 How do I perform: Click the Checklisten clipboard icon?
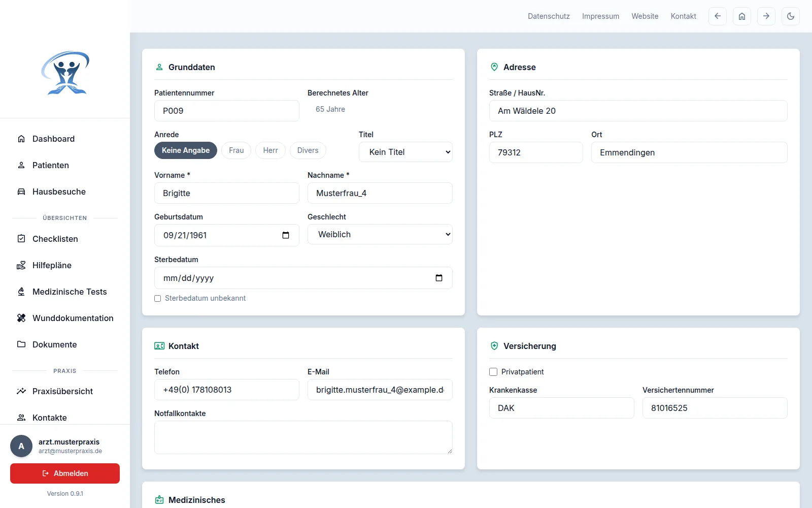[x=21, y=239]
